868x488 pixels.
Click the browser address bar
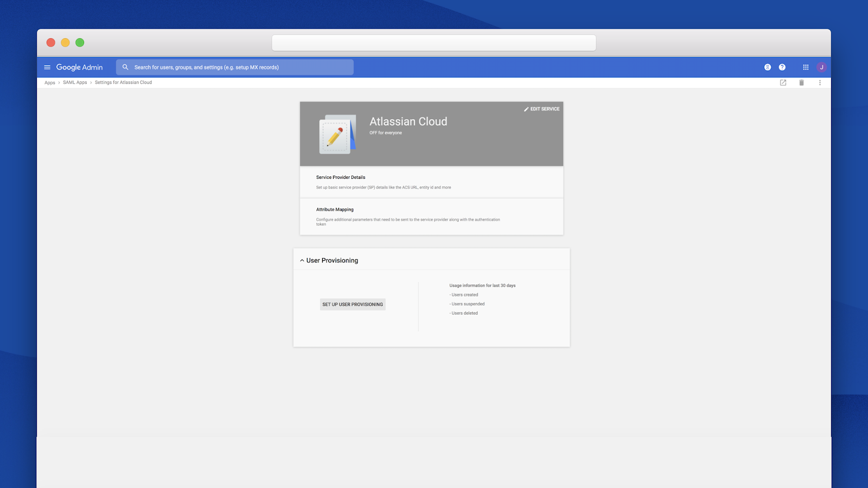click(x=434, y=43)
